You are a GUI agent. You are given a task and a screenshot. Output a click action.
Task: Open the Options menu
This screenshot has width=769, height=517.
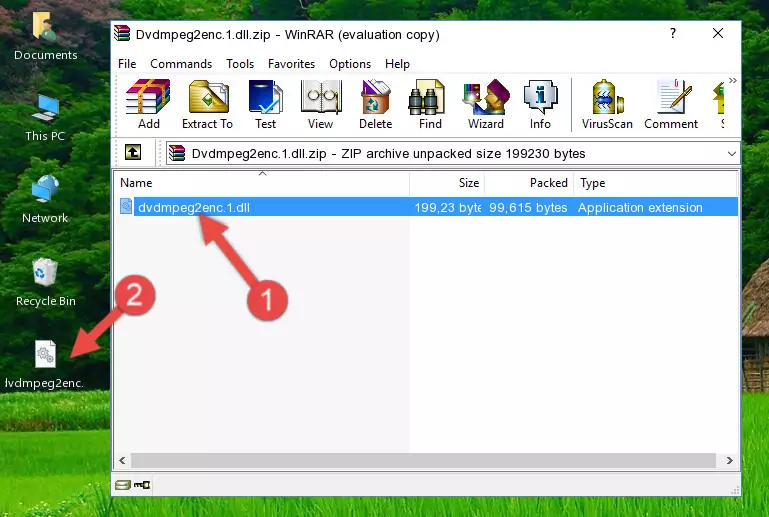click(350, 64)
